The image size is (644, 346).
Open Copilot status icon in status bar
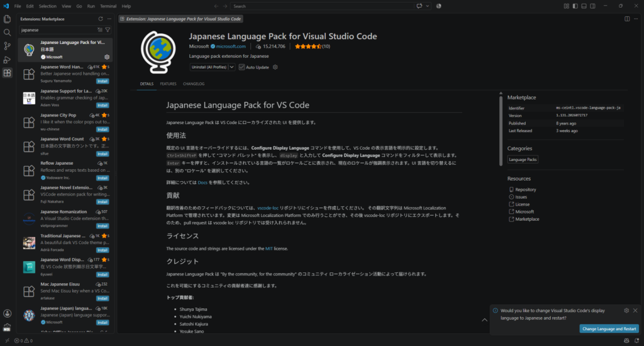pos(626,341)
